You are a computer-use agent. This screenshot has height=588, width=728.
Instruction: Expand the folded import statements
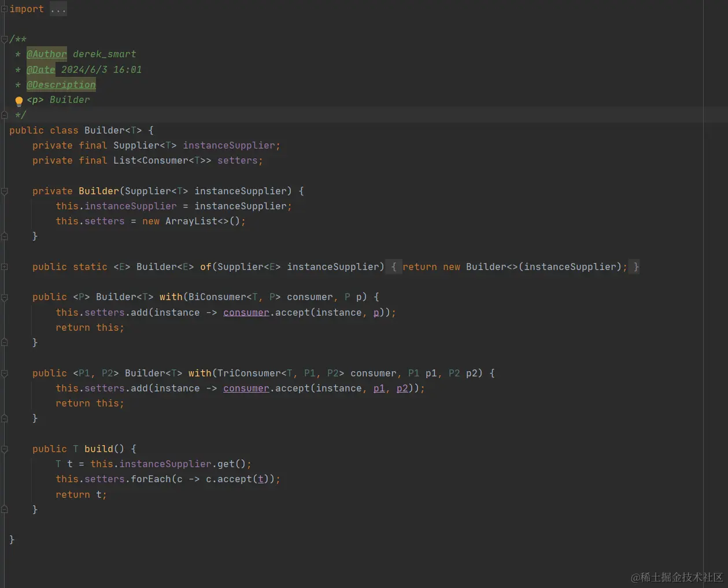[x=4, y=9]
